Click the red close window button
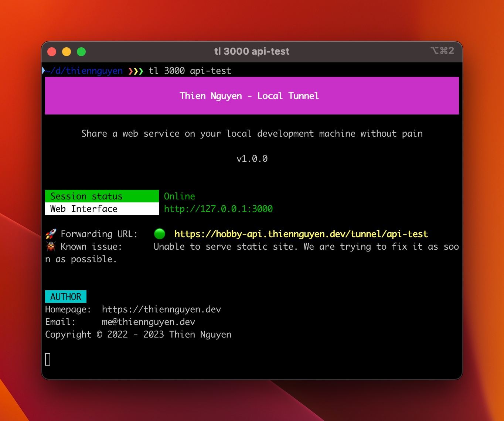Image resolution: width=504 pixels, height=421 pixels. (52, 52)
